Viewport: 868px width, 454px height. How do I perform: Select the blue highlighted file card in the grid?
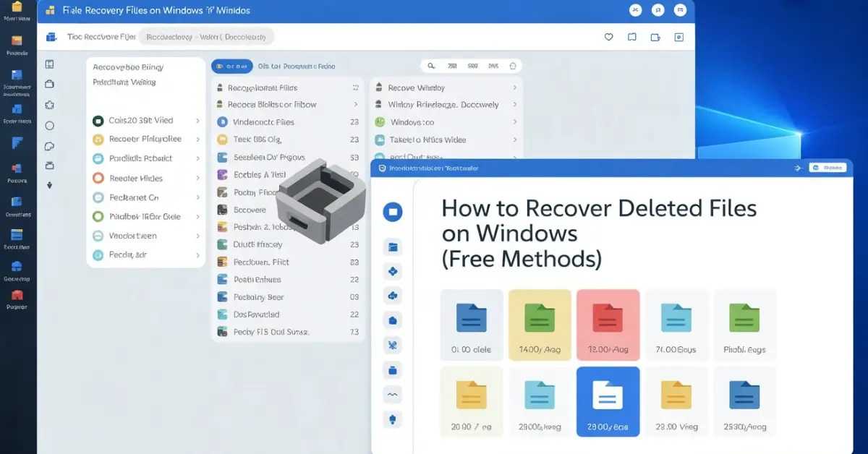(608, 402)
